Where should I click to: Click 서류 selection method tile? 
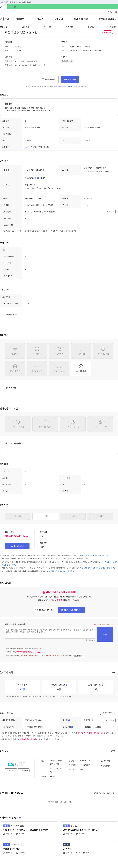pos(18,516)
